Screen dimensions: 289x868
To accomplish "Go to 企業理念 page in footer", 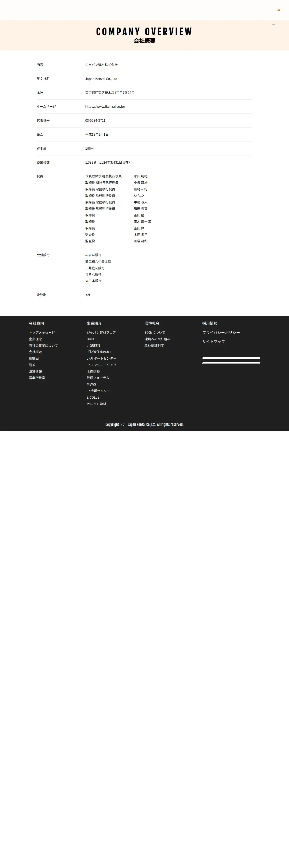I will [x=35, y=339].
